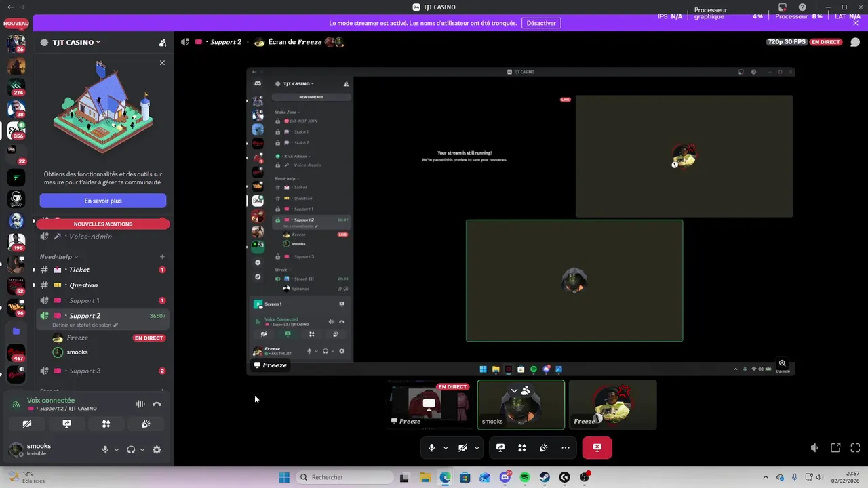This screenshot has height=488, width=868.
Task: Open the server folder in the sidebar
Action: [16, 331]
